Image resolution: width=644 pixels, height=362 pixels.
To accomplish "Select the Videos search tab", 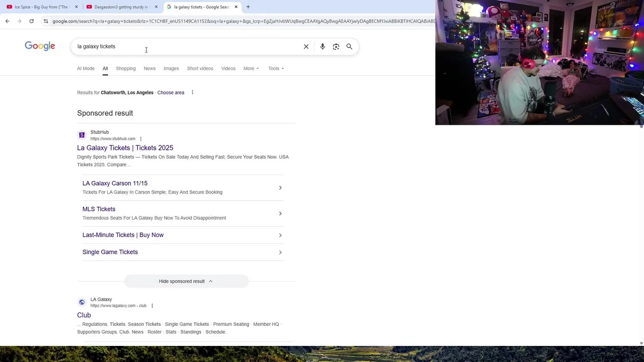I will [x=228, y=68].
